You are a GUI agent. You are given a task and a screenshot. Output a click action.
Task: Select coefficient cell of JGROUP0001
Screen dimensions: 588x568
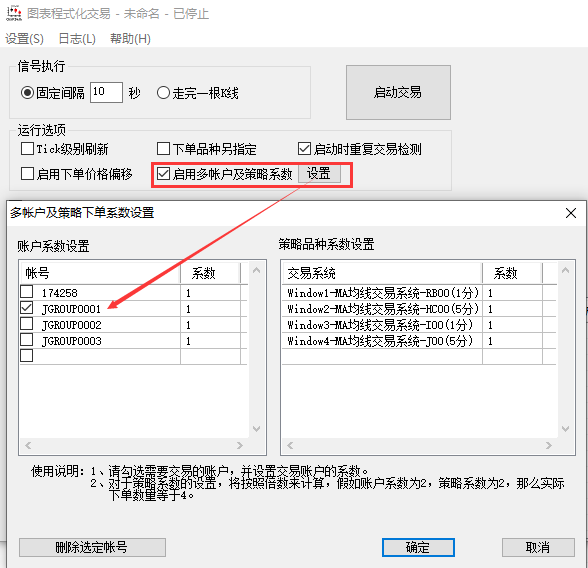pos(210,309)
